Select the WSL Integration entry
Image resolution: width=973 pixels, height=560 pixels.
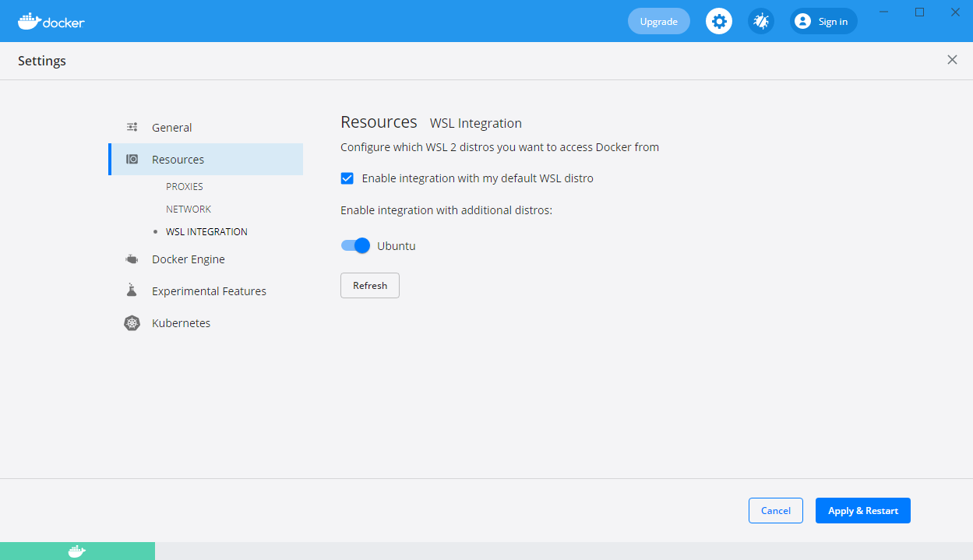(206, 231)
